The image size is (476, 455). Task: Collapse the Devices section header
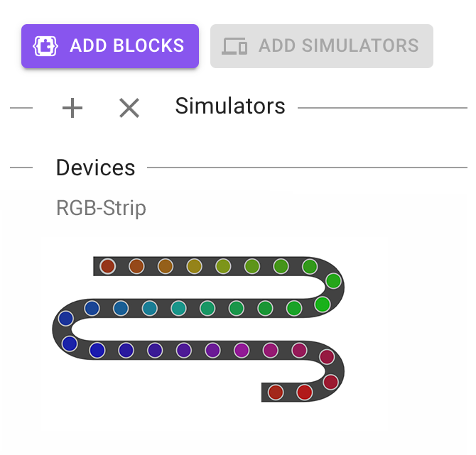(x=95, y=168)
